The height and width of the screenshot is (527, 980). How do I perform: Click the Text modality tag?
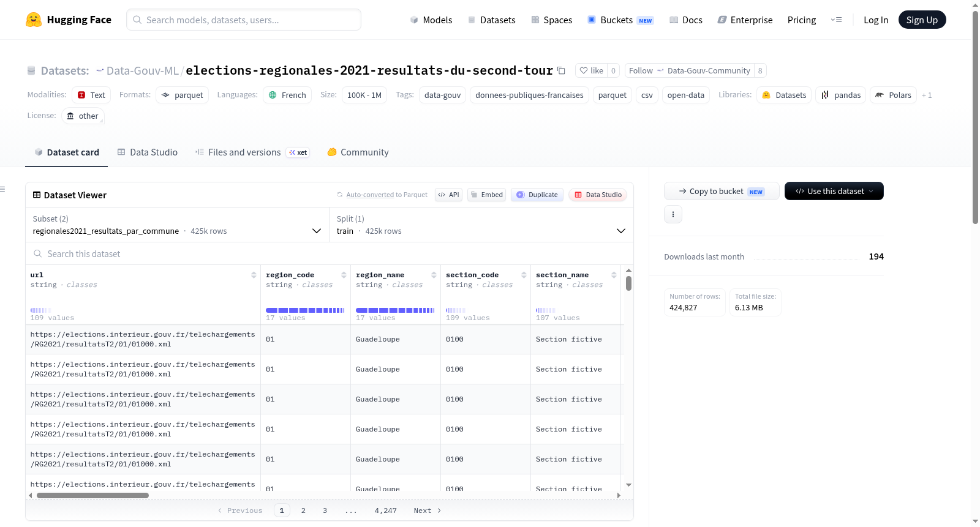coord(91,95)
